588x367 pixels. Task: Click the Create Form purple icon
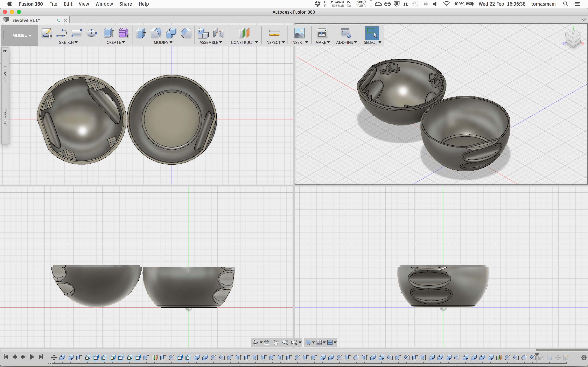(123, 33)
